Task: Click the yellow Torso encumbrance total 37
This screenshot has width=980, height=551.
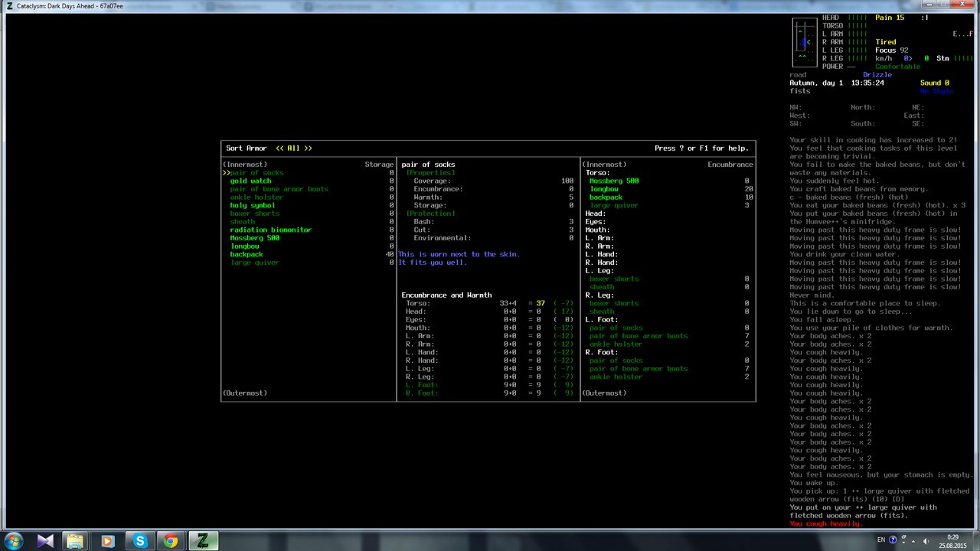Action: click(x=541, y=304)
